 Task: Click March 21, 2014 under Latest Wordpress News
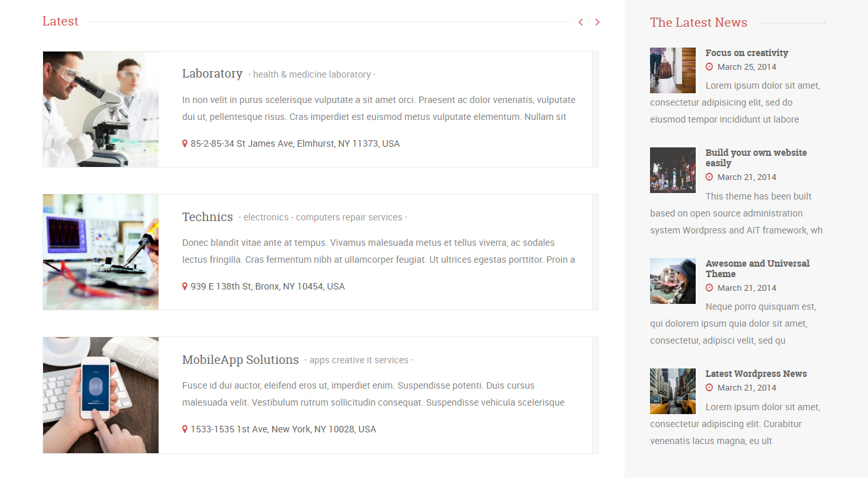(747, 387)
